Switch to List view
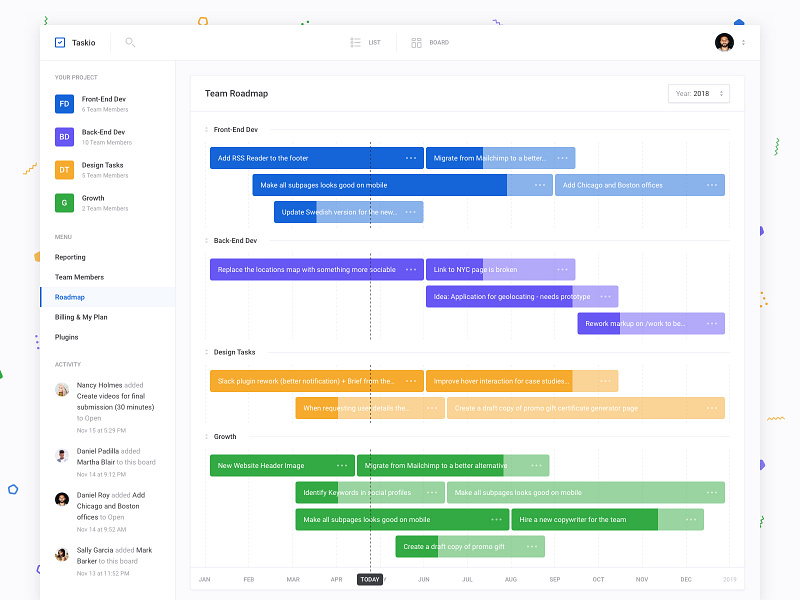Screen dimensions: 800x600 [x=363, y=42]
